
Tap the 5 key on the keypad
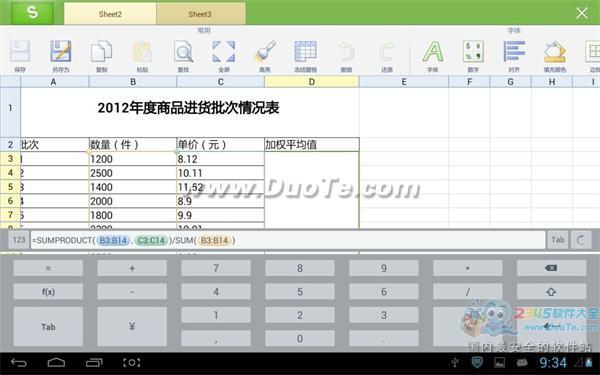pos(300,292)
